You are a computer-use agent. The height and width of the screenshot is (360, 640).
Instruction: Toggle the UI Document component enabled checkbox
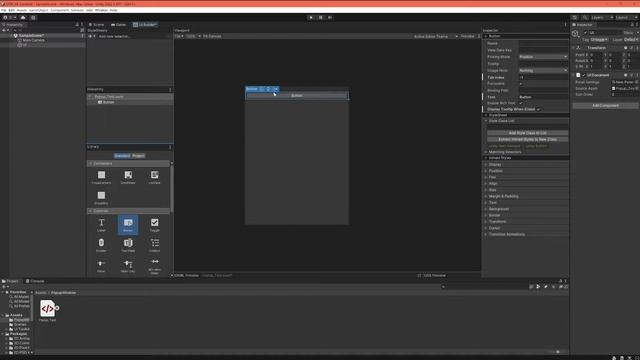(584, 75)
